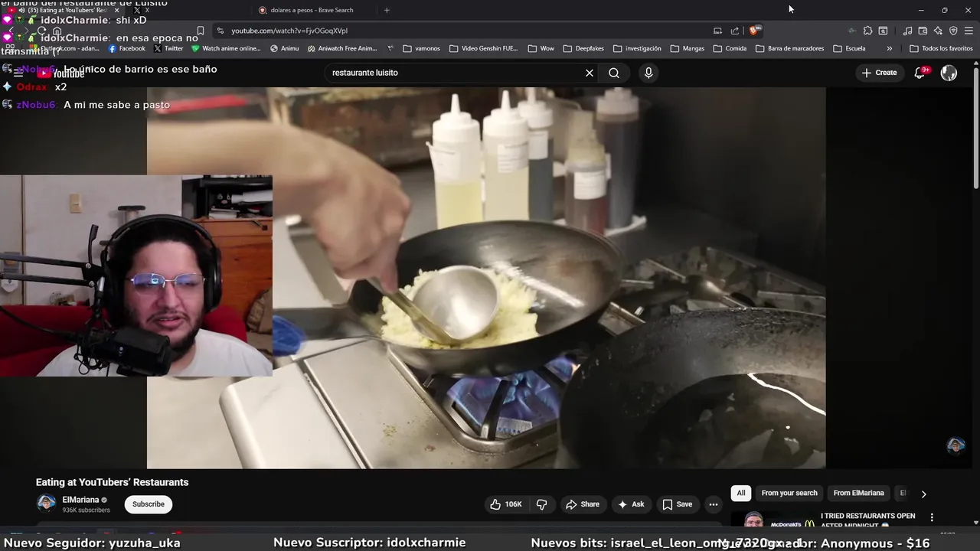Image resolution: width=980 pixels, height=551 pixels.
Task: Like the video showing 106K likes
Action: click(x=506, y=504)
